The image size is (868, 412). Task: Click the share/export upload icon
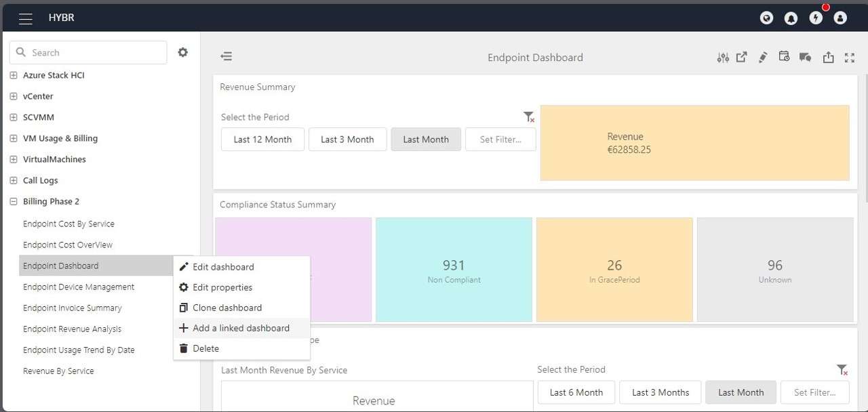pos(828,58)
